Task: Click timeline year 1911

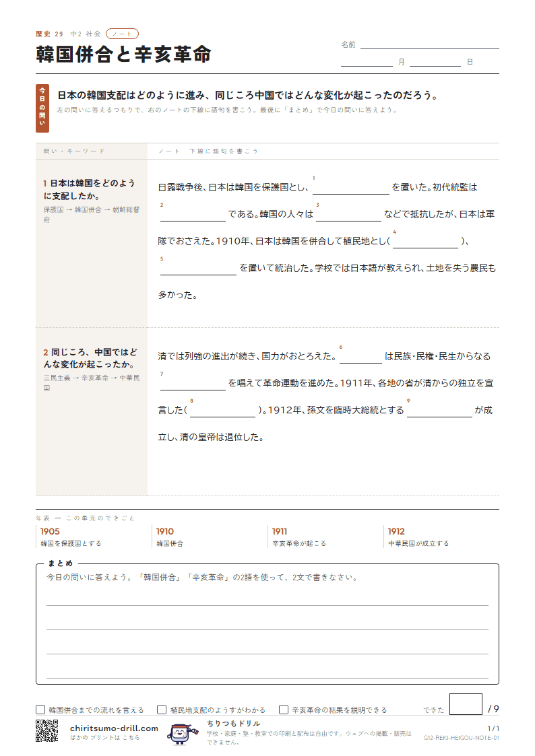Action: click(x=280, y=531)
